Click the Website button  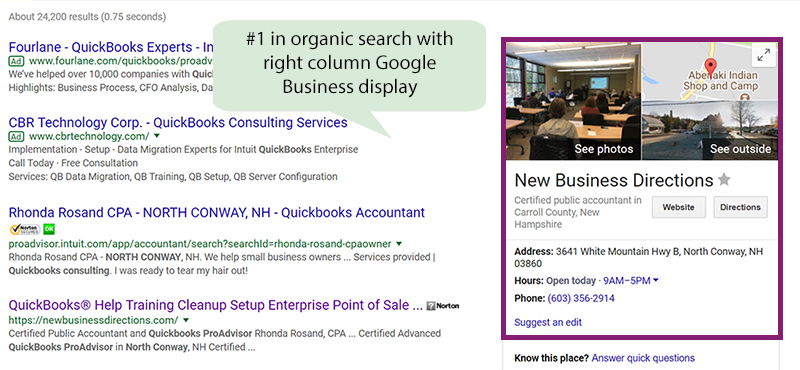(x=679, y=207)
